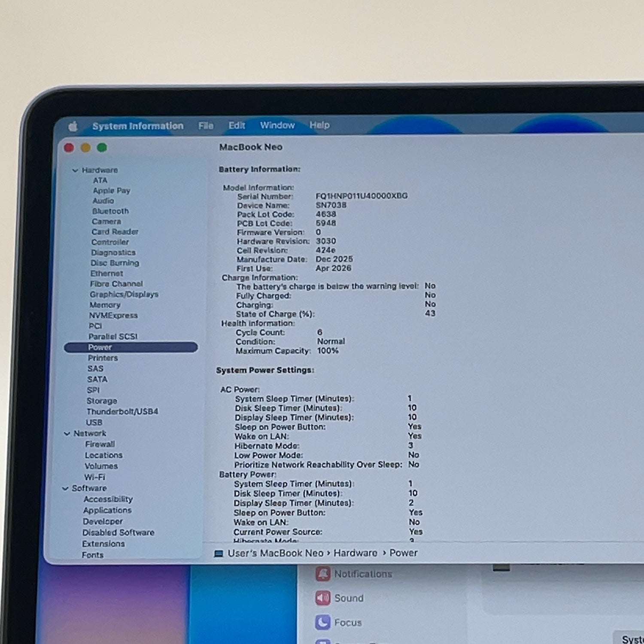Select Printers in the sidebar
This screenshot has width=644, height=644.
103,358
